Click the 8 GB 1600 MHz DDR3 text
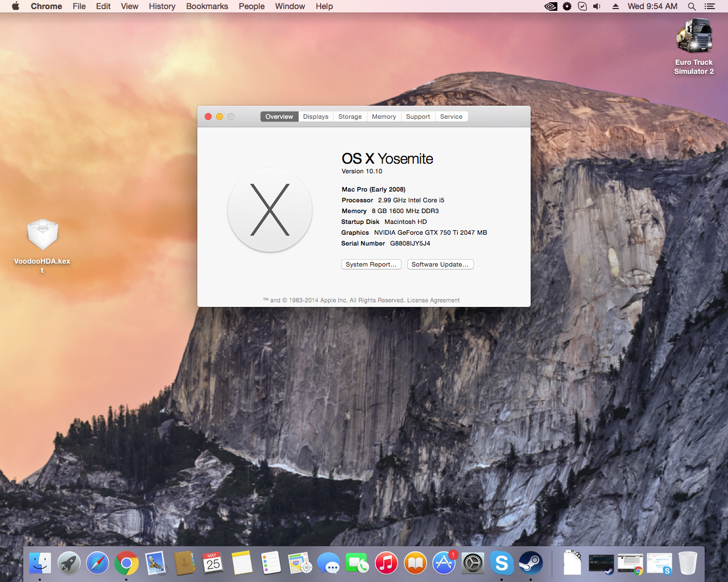Screen dimensions: 728x582 tap(406, 211)
